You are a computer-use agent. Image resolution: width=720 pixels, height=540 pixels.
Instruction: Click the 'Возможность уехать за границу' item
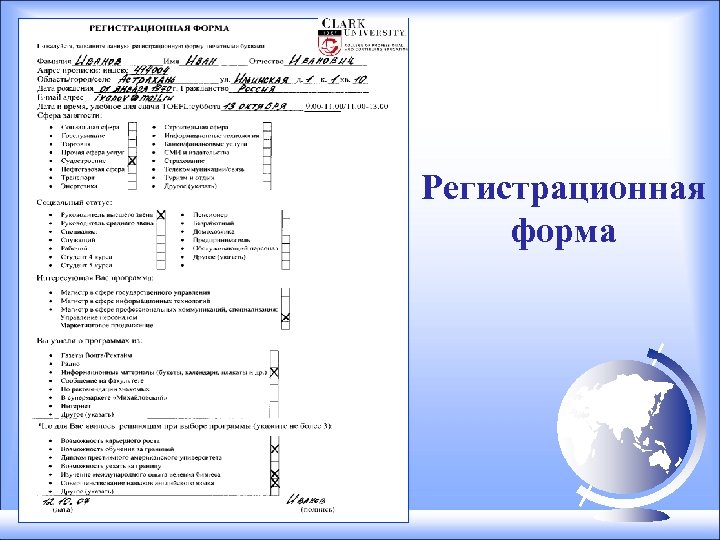(x=111, y=466)
